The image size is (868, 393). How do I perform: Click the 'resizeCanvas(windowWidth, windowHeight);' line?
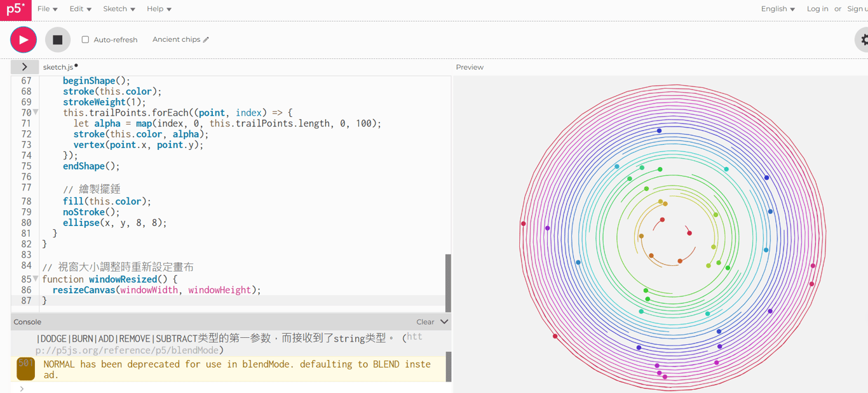click(156, 290)
